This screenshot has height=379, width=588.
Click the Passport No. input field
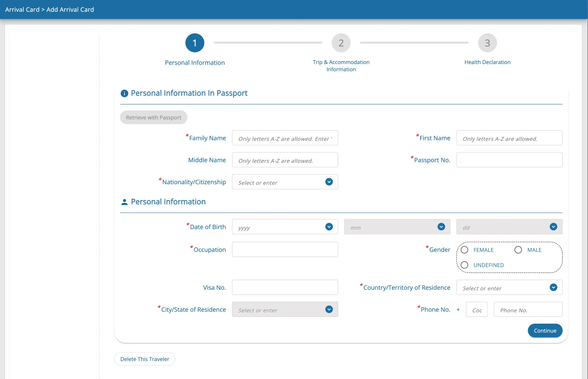point(509,160)
